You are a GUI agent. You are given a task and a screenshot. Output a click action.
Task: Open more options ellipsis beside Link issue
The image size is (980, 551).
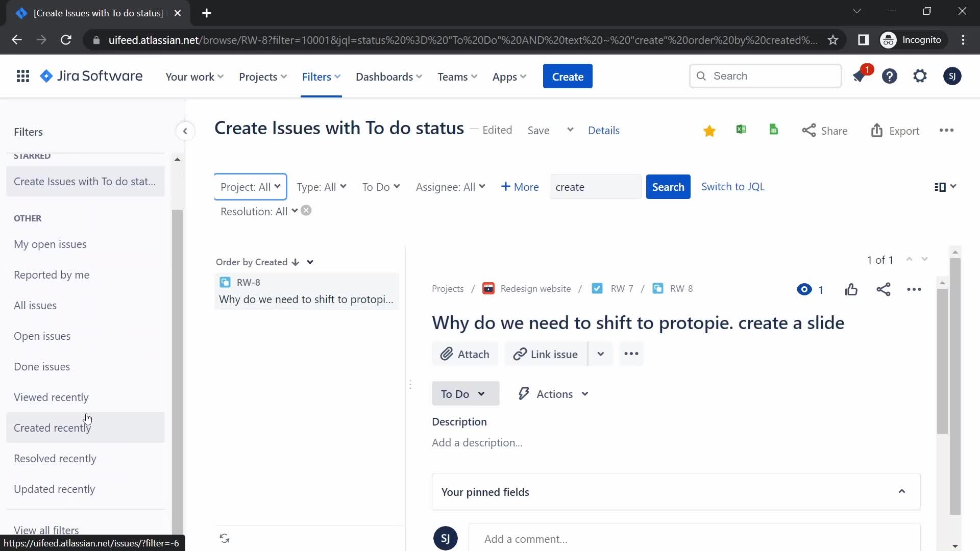631,354
